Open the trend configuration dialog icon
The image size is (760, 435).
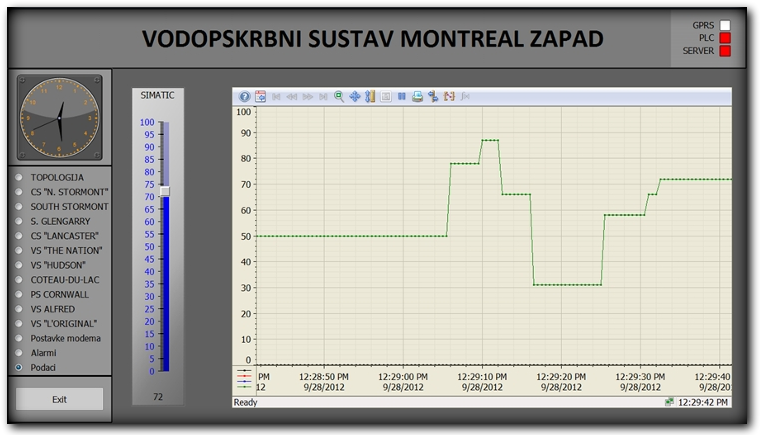260,97
